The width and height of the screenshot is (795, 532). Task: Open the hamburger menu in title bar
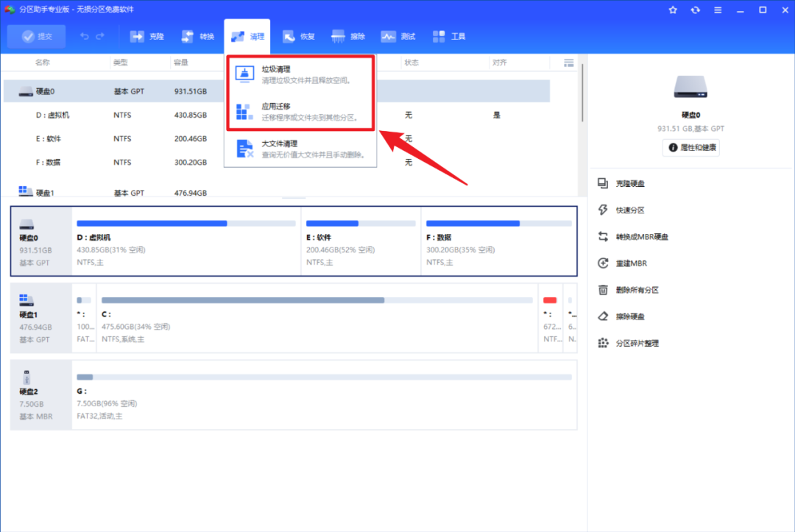click(718, 10)
